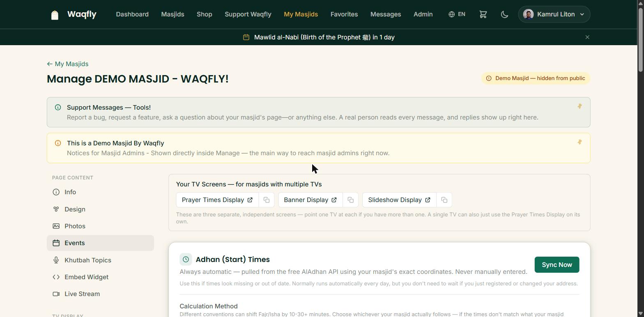The image size is (644, 317).
Task: Open the Favorites nav item
Action: click(344, 14)
